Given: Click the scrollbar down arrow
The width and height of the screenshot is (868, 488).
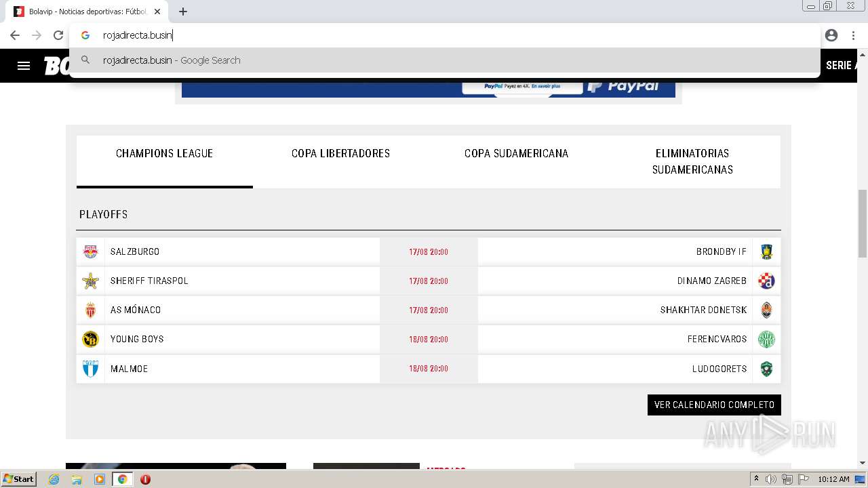Looking at the screenshot, I should click(863, 463).
